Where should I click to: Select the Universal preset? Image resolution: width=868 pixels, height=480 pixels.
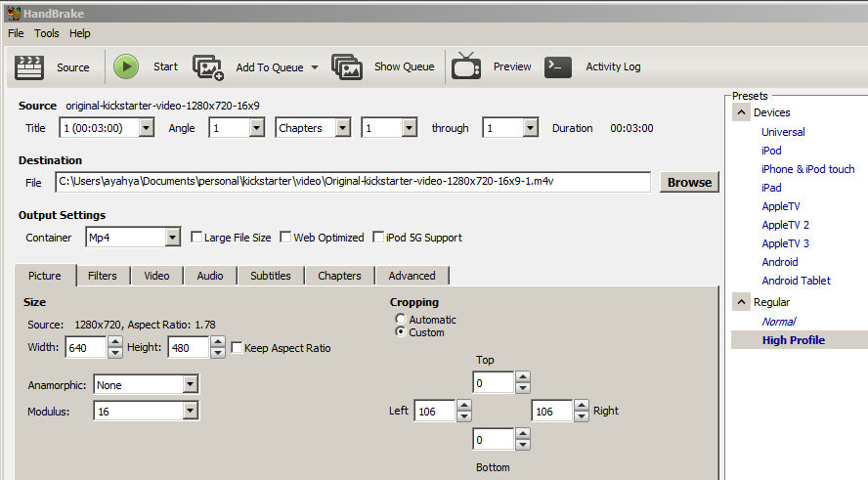(783, 132)
